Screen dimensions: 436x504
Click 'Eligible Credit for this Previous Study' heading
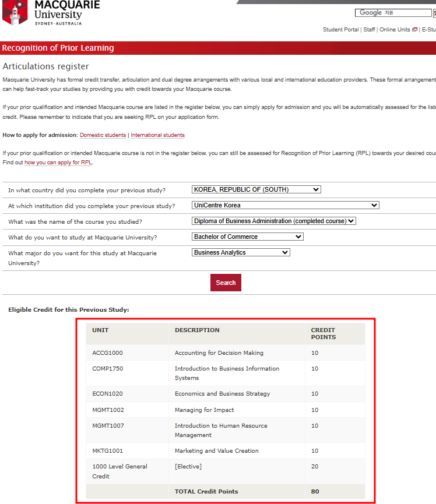pos(68,309)
